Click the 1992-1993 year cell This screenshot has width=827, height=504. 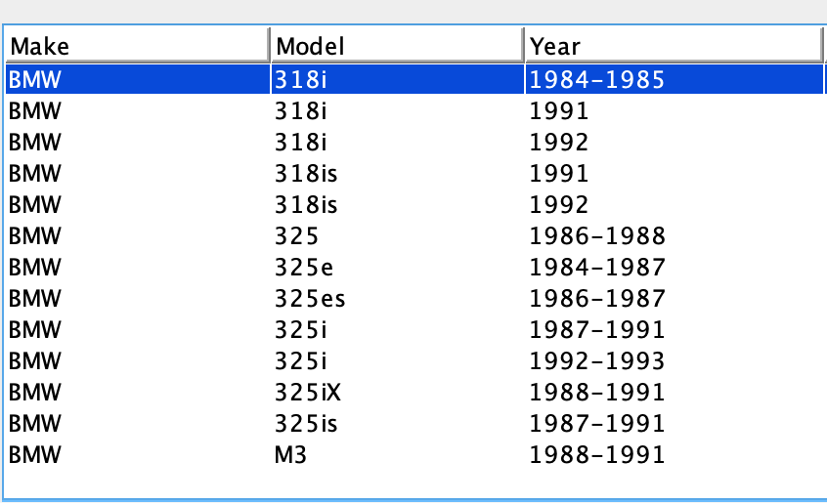click(x=675, y=361)
